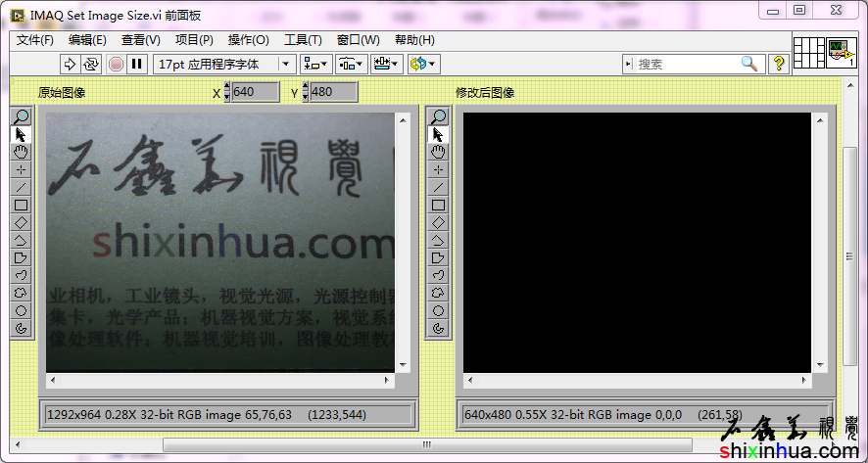
Task: Click the VI connector pane grid
Action: 807,52
